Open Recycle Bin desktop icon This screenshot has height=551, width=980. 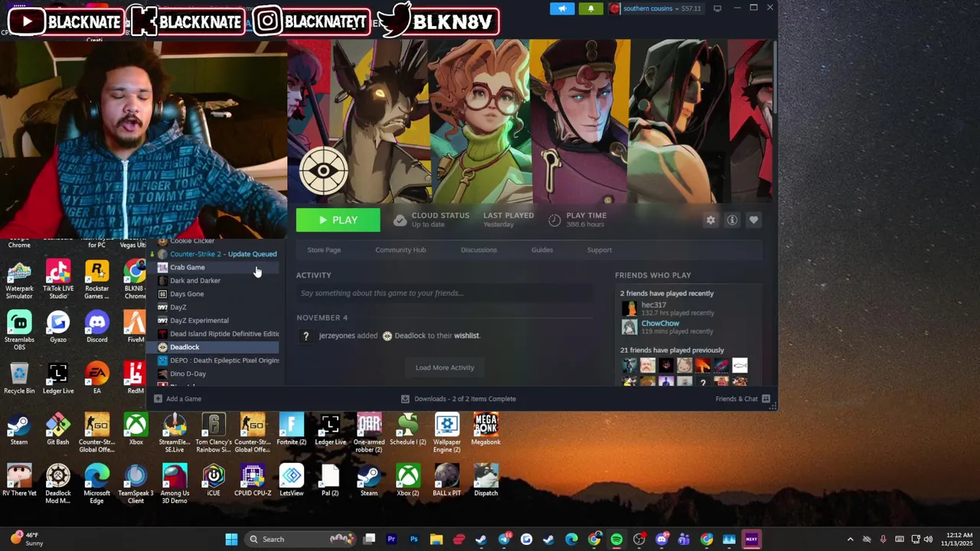click(19, 378)
